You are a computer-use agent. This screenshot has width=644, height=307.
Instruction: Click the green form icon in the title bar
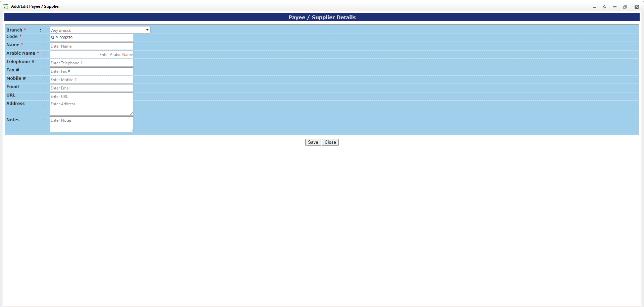point(5,6)
